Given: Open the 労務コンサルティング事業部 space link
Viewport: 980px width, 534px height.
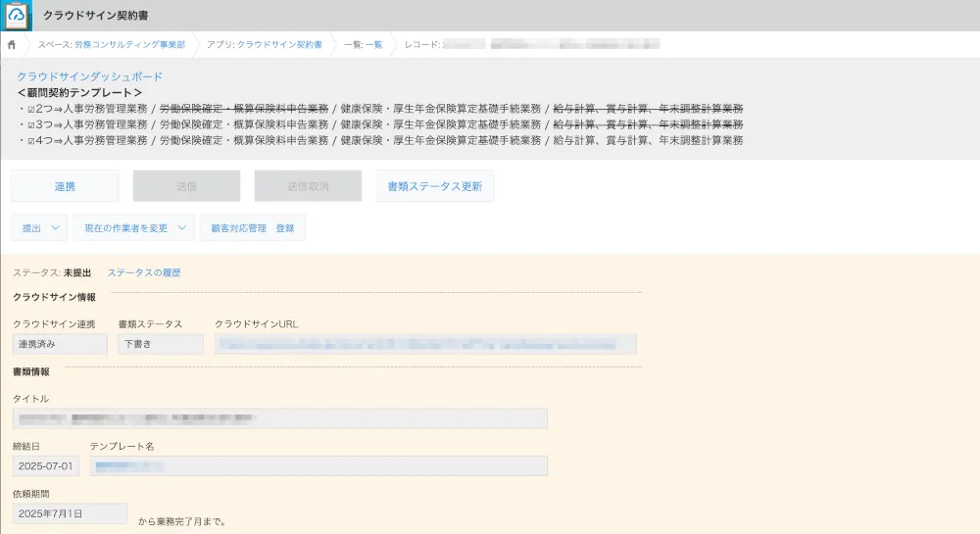Looking at the screenshot, I should tap(129, 45).
